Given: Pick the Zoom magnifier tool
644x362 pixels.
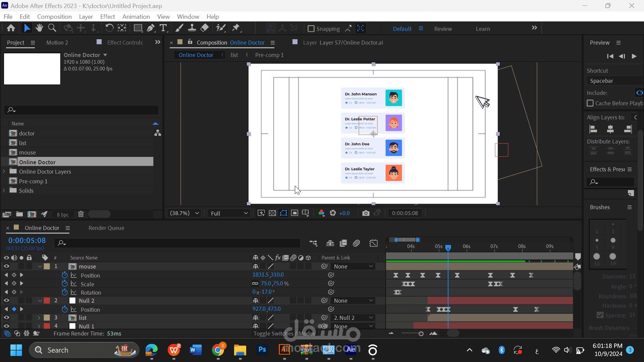Looking at the screenshot, I should coord(52,28).
